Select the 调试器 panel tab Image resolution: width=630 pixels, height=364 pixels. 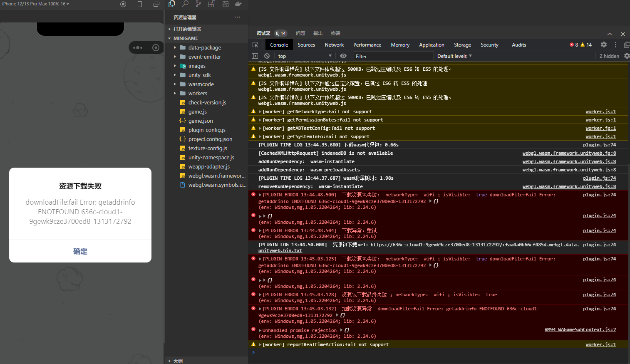263,33
